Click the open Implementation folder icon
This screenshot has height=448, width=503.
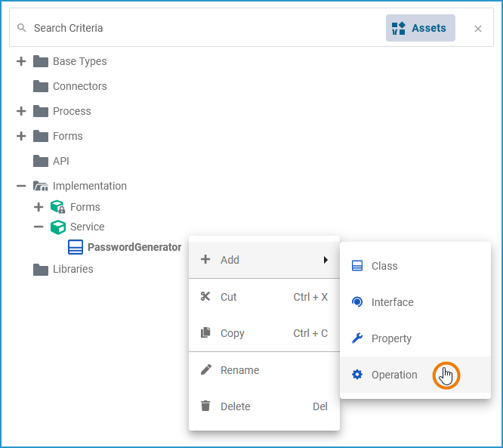click(41, 186)
